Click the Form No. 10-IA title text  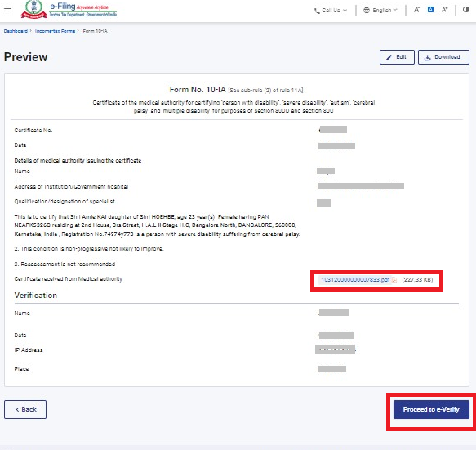pos(198,90)
